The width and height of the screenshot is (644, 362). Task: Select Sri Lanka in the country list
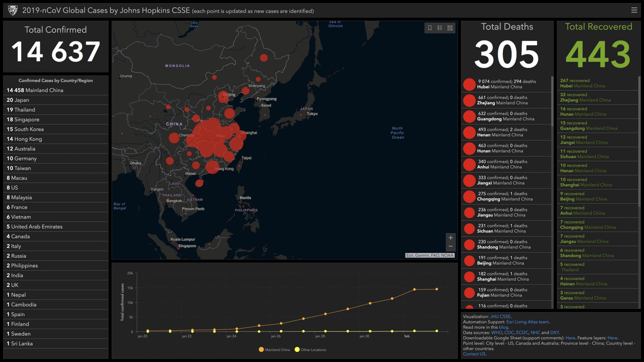coord(56,343)
